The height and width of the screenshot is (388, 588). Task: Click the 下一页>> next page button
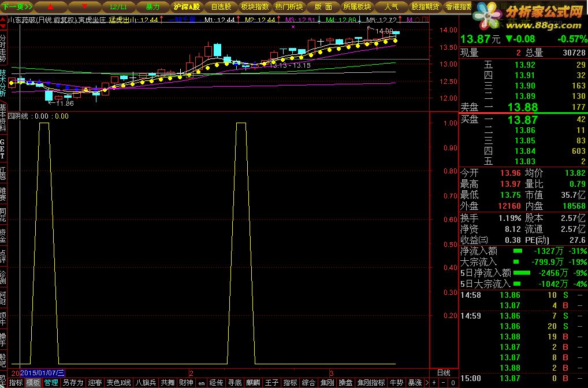17,7
